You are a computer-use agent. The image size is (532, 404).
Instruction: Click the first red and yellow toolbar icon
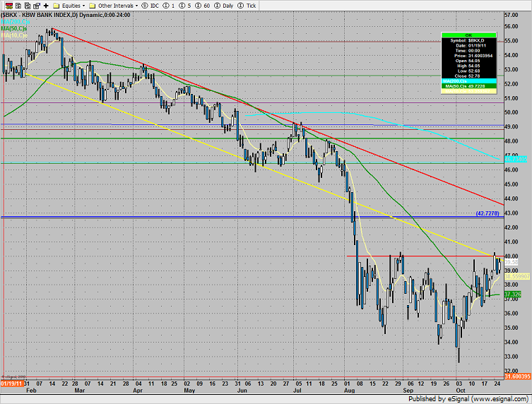[9, 6]
